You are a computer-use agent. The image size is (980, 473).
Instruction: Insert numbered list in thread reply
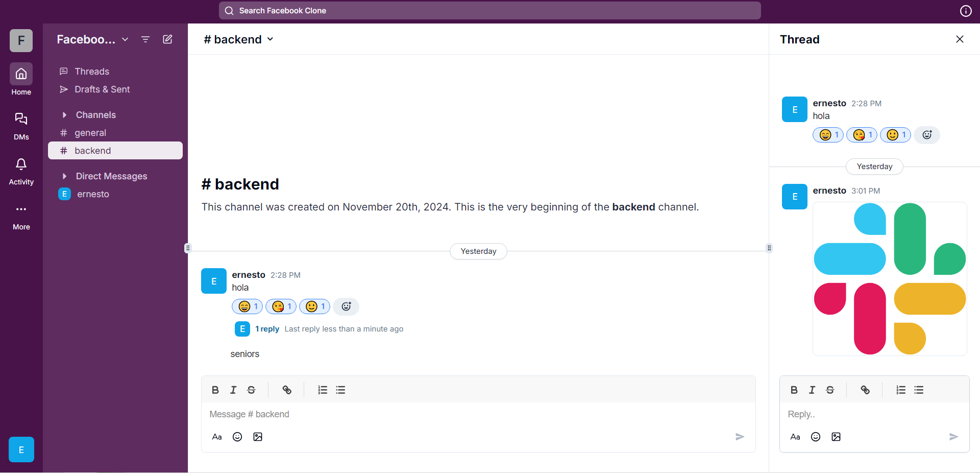[x=901, y=390]
